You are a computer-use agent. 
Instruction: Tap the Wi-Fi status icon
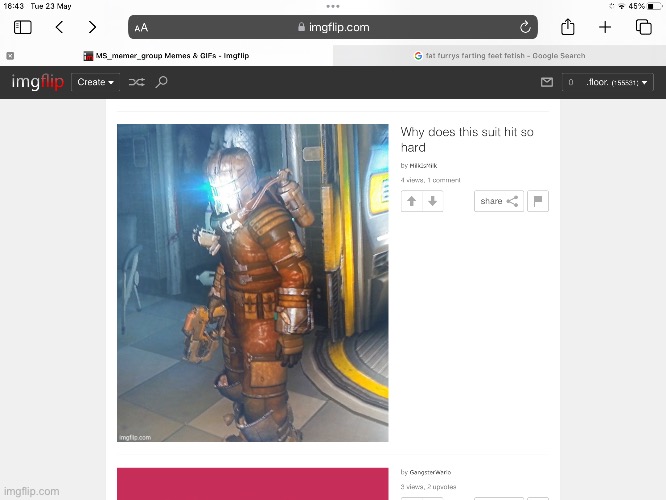tap(622, 6)
